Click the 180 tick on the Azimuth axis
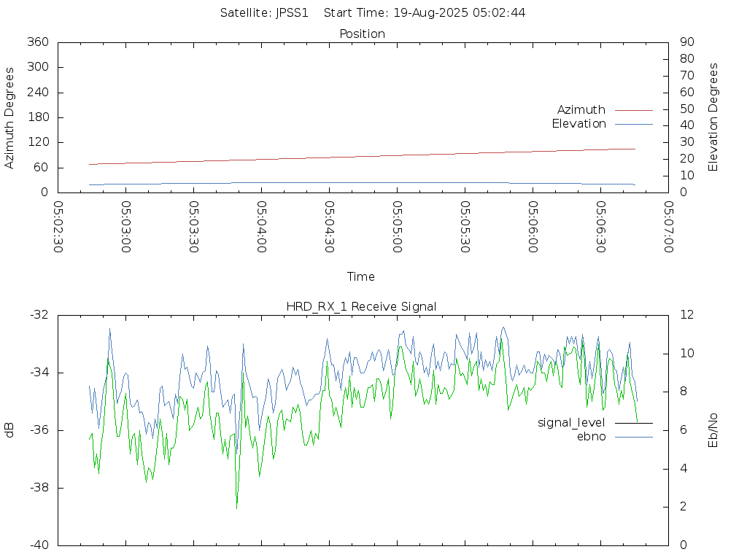 tap(38, 117)
